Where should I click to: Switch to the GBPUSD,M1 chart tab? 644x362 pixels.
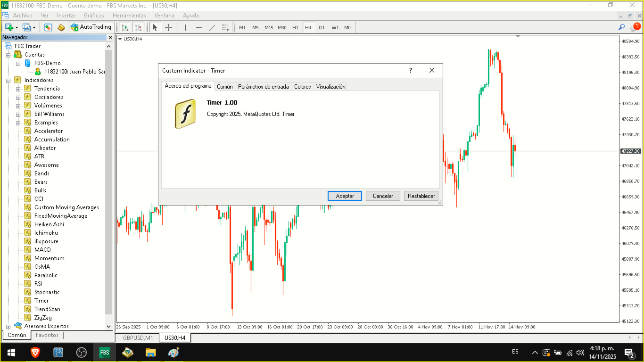coord(138,338)
